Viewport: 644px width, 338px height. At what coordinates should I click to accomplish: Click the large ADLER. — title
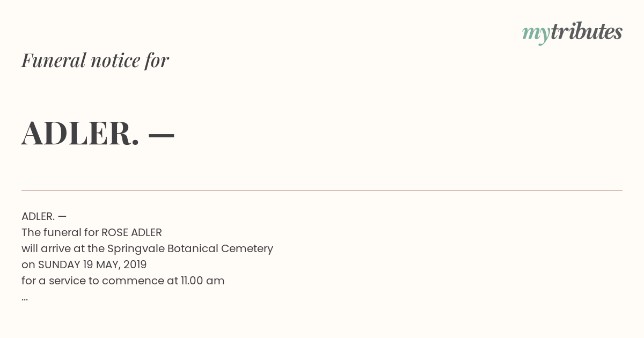click(98, 133)
